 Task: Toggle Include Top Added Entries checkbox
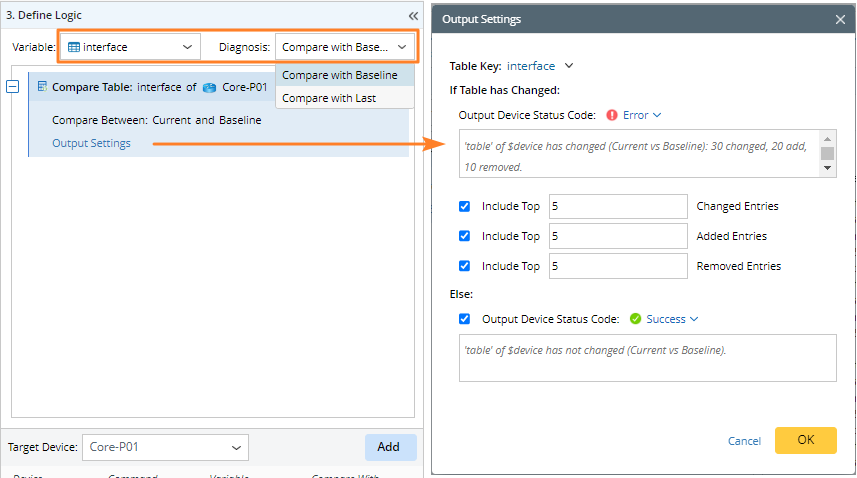tap(464, 236)
